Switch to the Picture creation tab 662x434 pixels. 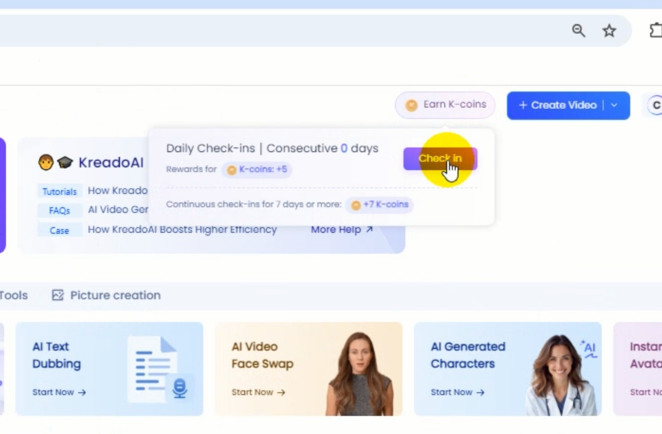(106, 295)
